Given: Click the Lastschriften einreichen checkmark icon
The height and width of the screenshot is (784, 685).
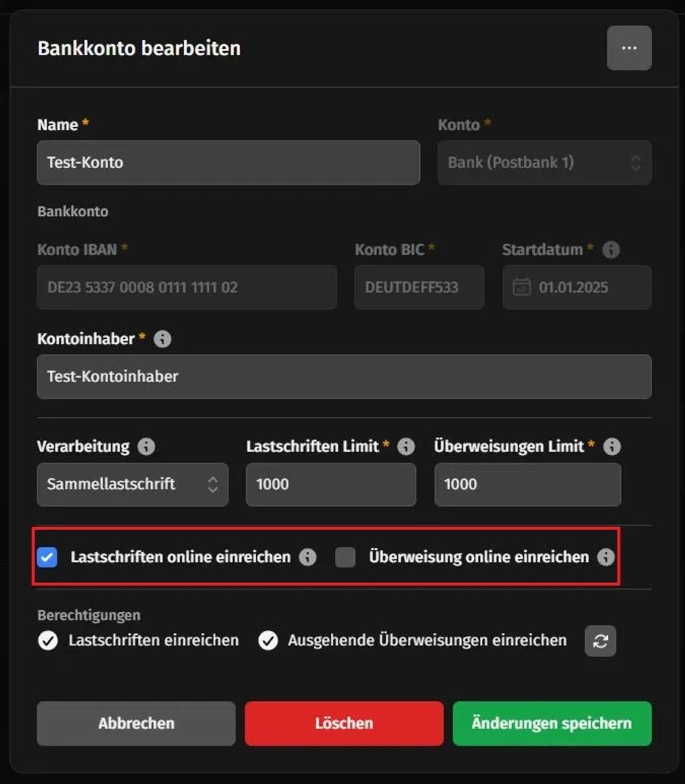Looking at the screenshot, I should click(48, 640).
